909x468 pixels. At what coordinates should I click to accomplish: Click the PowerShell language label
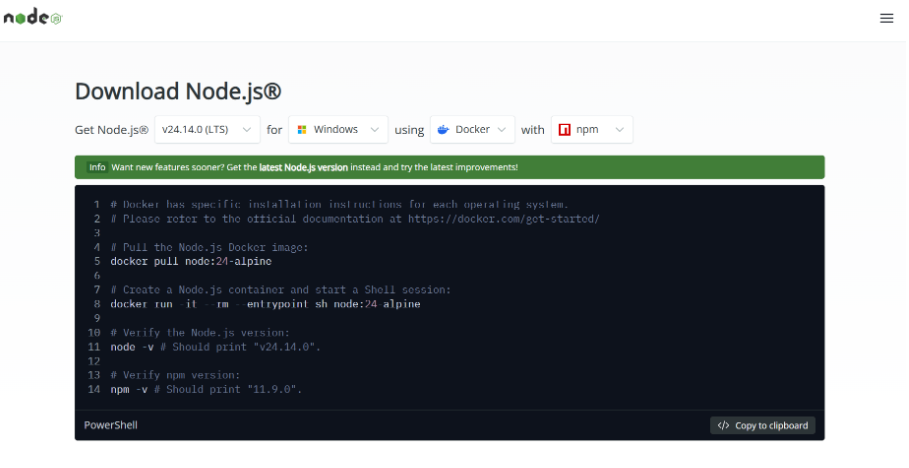[111, 425]
